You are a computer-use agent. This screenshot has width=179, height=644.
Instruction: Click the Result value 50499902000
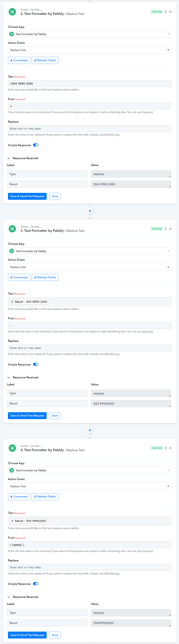tap(131, 623)
